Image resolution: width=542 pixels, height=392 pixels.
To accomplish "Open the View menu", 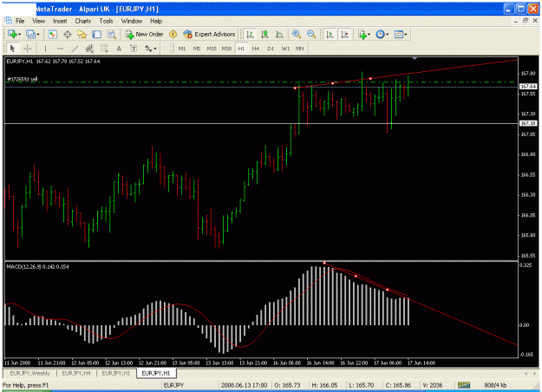I will [39, 21].
